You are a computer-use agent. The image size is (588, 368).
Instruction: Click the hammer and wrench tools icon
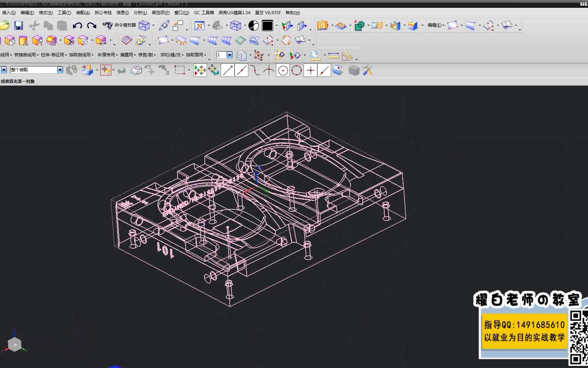368,70
